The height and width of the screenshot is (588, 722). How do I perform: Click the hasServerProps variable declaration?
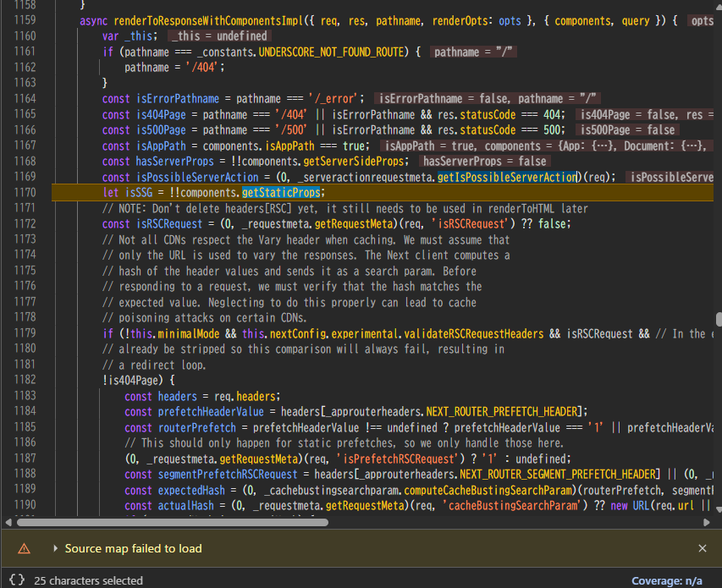pos(175,162)
